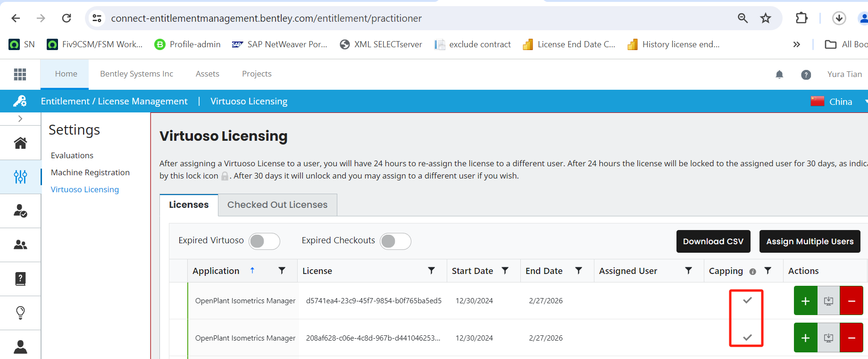Toggle the Expired Checkouts switch
868x359 pixels.
pos(395,241)
